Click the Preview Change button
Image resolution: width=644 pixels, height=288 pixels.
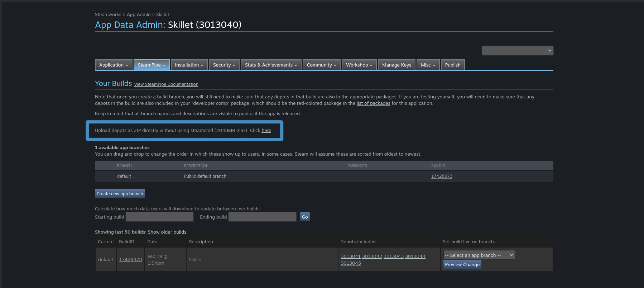tap(462, 264)
